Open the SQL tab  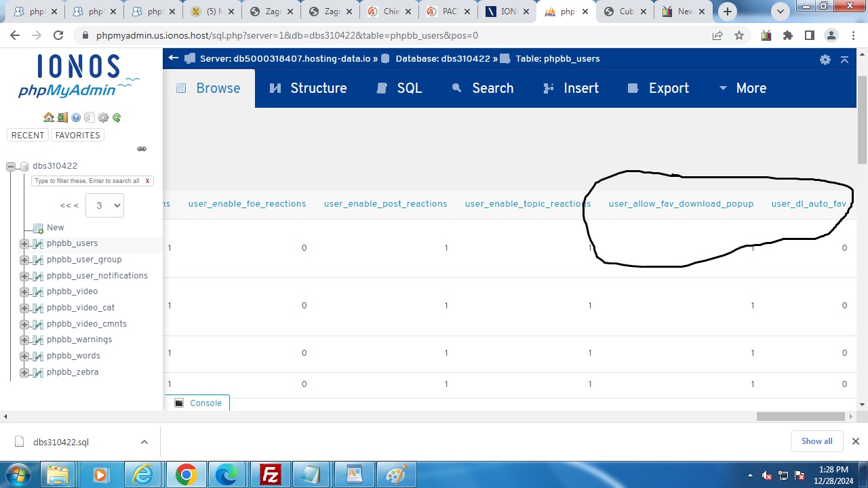[x=399, y=88]
